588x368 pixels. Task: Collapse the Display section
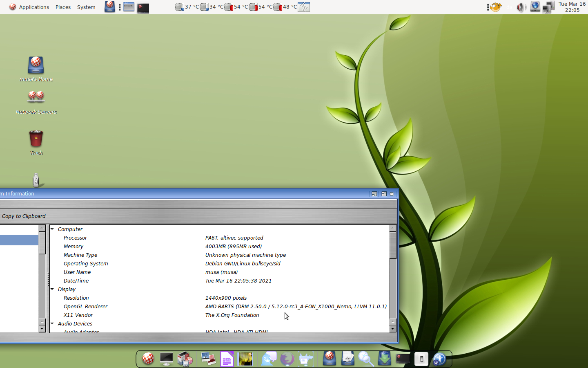[x=52, y=289]
